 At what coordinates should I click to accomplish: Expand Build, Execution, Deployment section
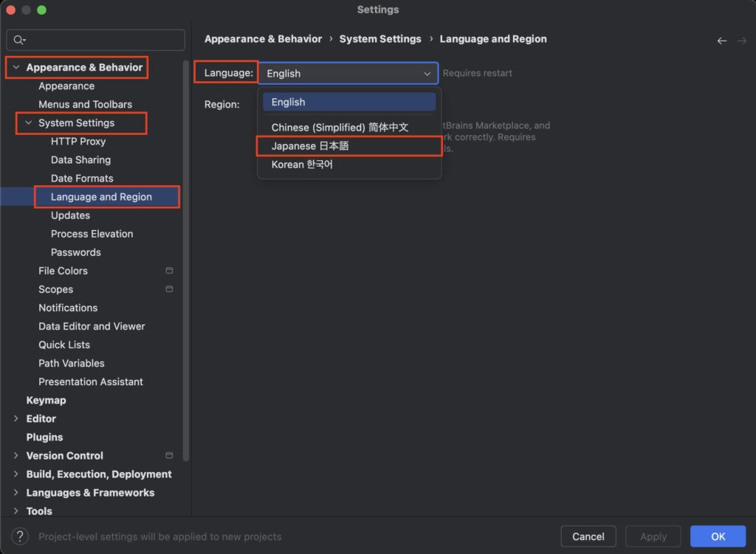[x=16, y=474]
